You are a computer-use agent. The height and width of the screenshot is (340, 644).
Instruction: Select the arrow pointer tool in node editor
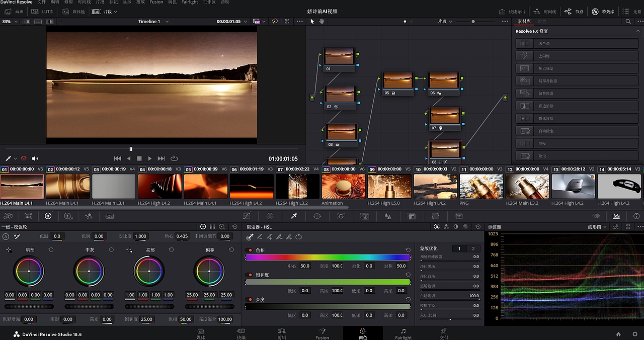312,22
